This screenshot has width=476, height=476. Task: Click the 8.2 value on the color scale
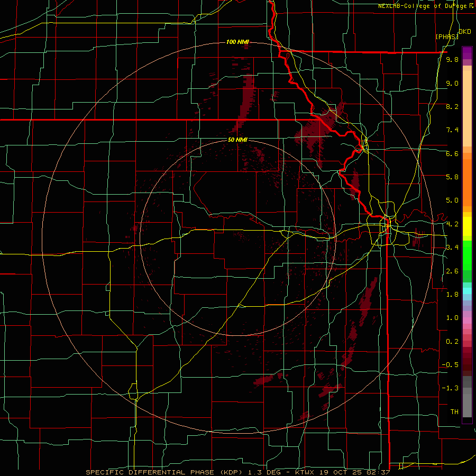coord(452,107)
